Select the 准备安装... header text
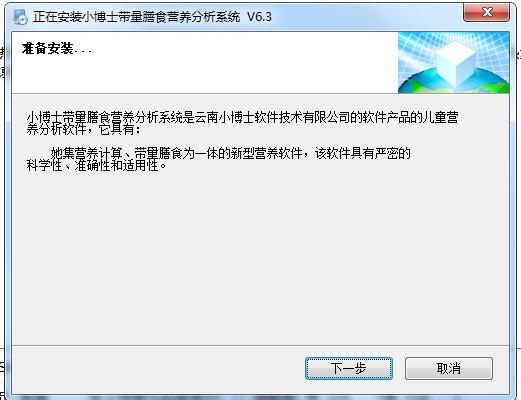The image size is (521, 400). [56, 49]
